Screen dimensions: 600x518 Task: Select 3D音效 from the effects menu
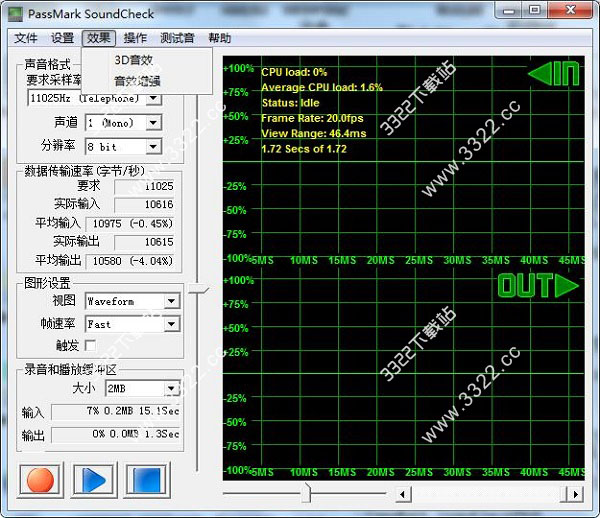(x=134, y=60)
